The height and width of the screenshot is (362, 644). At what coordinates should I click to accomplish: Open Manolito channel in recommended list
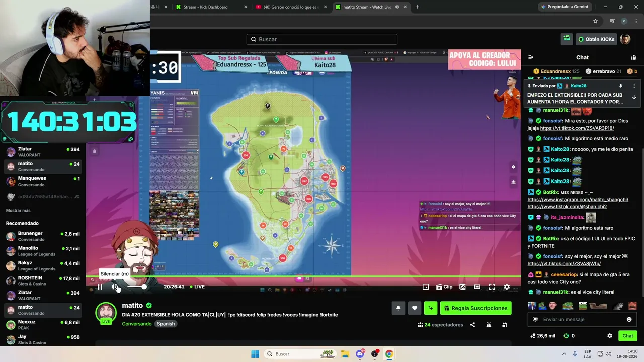click(43, 251)
